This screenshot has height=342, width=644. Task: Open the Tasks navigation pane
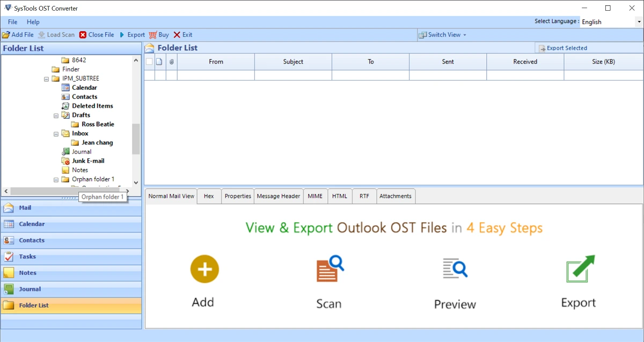(x=71, y=257)
